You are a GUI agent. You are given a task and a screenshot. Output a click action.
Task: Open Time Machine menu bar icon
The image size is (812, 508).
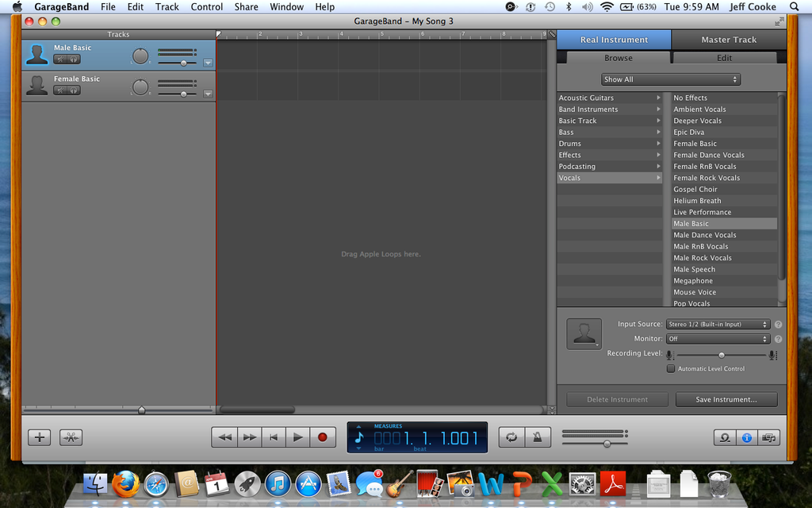click(550, 6)
